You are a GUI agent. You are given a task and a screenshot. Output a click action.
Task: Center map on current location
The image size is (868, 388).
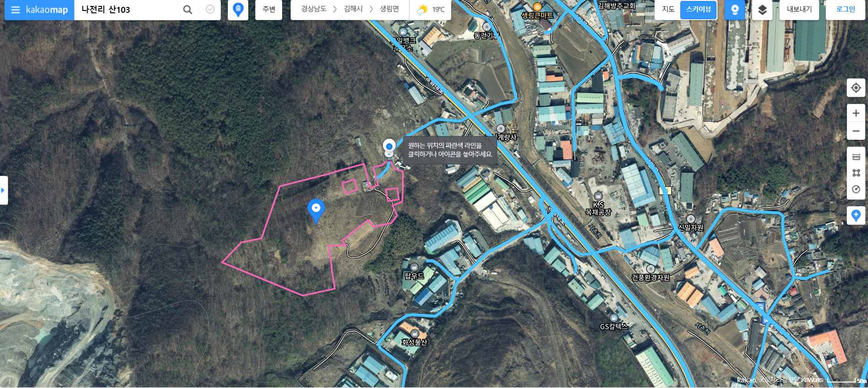pyautogui.click(x=856, y=88)
